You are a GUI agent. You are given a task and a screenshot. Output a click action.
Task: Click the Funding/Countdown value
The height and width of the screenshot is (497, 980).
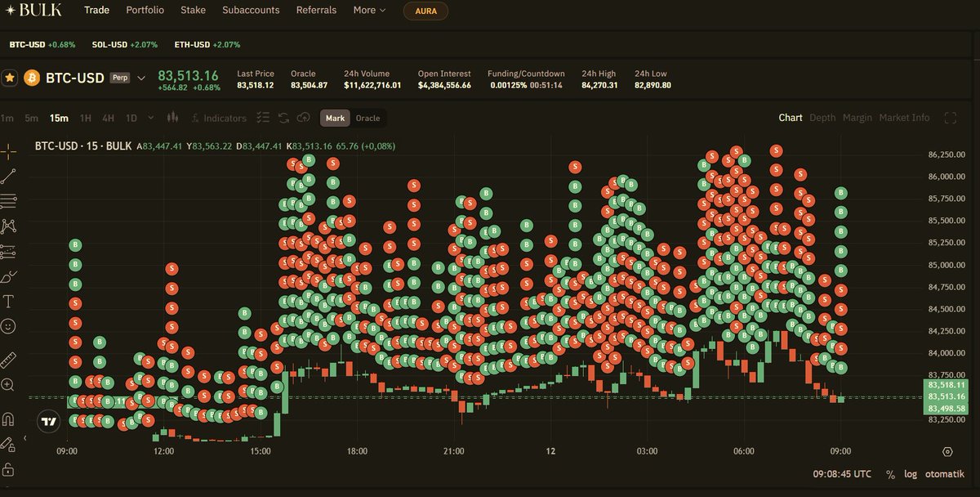525,85
